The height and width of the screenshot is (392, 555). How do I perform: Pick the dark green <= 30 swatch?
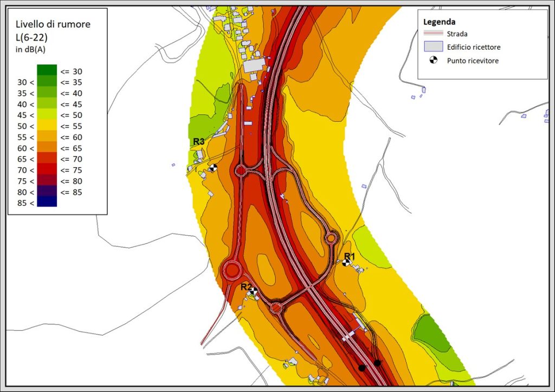click(x=47, y=70)
